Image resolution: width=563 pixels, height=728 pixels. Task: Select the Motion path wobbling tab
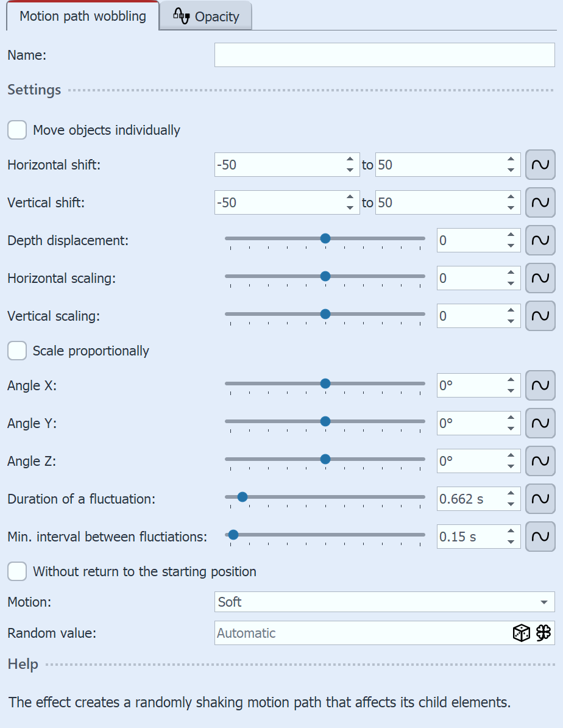[x=82, y=16]
